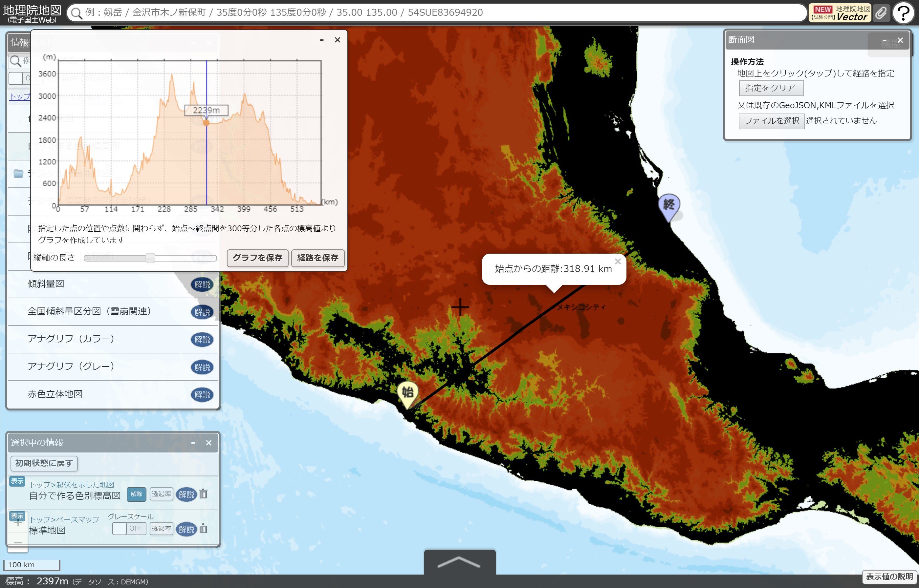Open 解説 for アナグリフ（グレー）
The width and height of the screenshot is (919, 588).
[202, 367]
